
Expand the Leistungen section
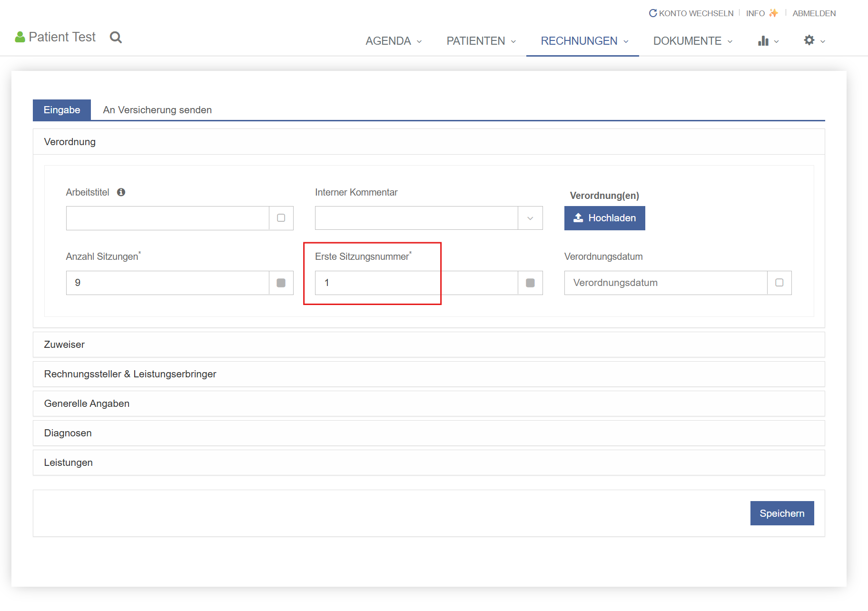[69, 463]
